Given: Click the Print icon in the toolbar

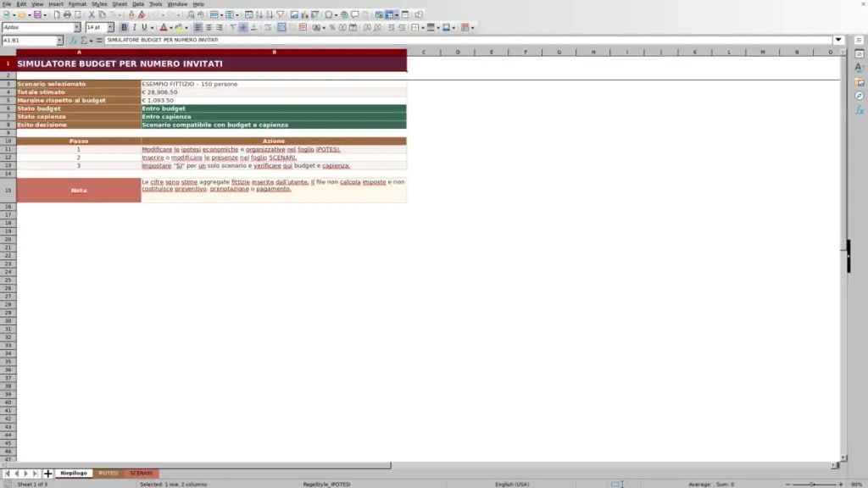Looking at the screenshot, I should coord(67,15).
